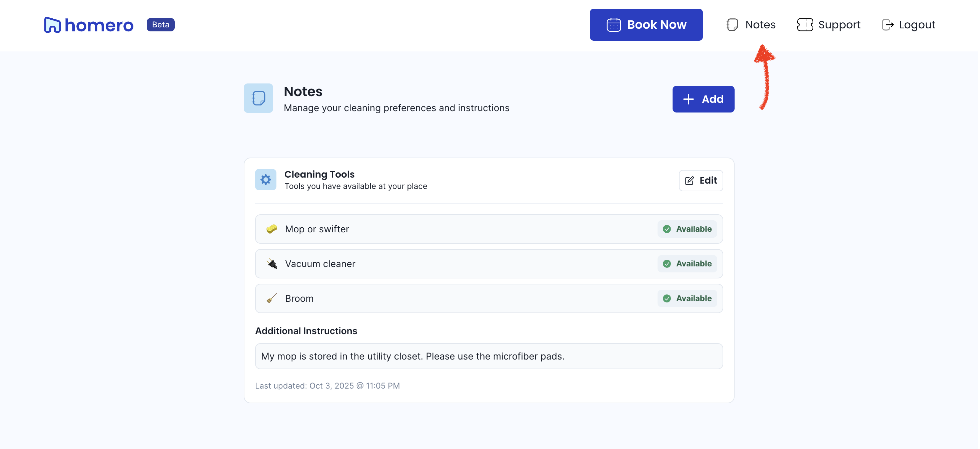Screen dimensions: 980x449
Task: Click the plus icon on the Add button
Action: [688, 99]
